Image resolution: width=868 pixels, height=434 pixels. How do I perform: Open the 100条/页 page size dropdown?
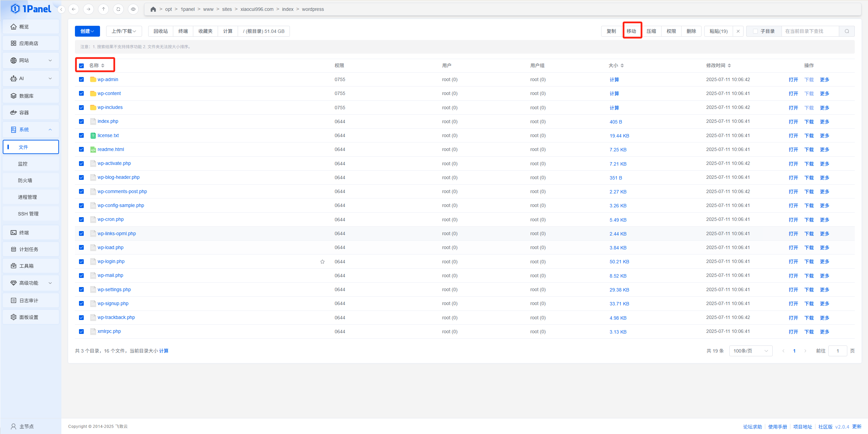750,351
